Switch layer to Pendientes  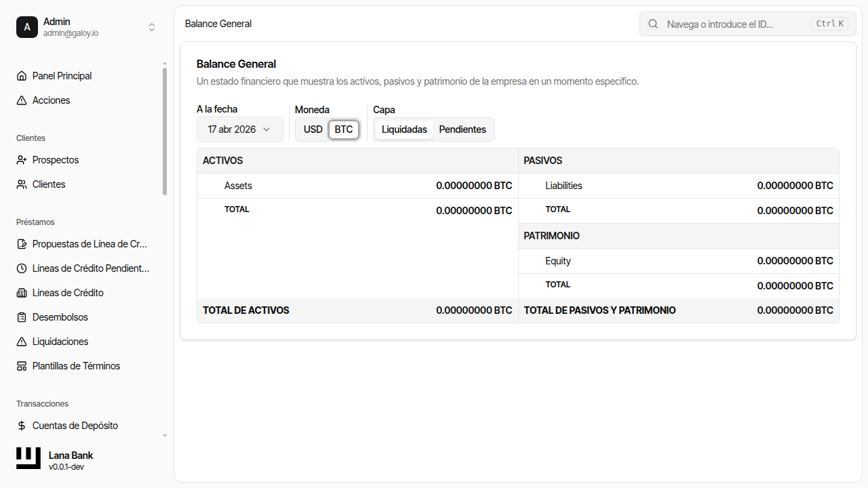pyautogui.click(x=462, y=129)
